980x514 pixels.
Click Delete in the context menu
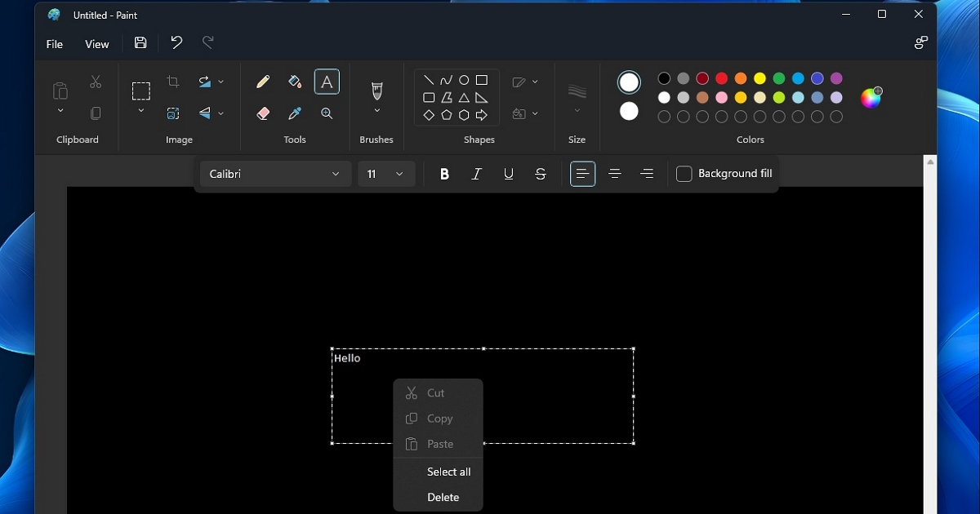(x=443, y=497)
